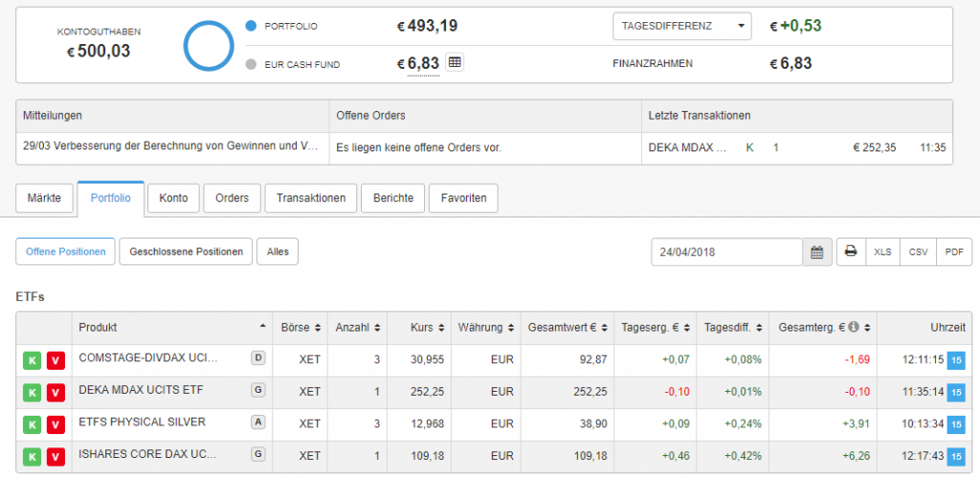This screenshot has width=980, height=479.
Task: Sort table by Gesamtwert column
Action: tap(565, 328)
